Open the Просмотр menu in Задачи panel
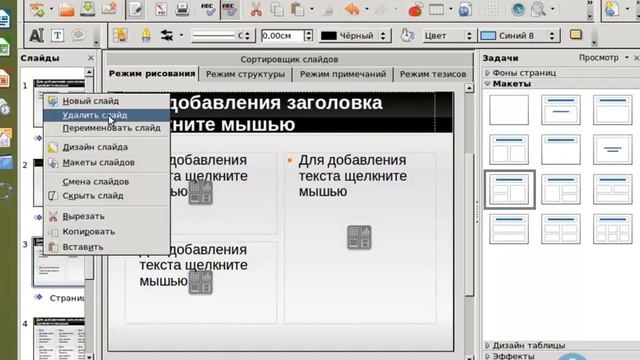The image size is (640, 360). click(x=603, y=58)
